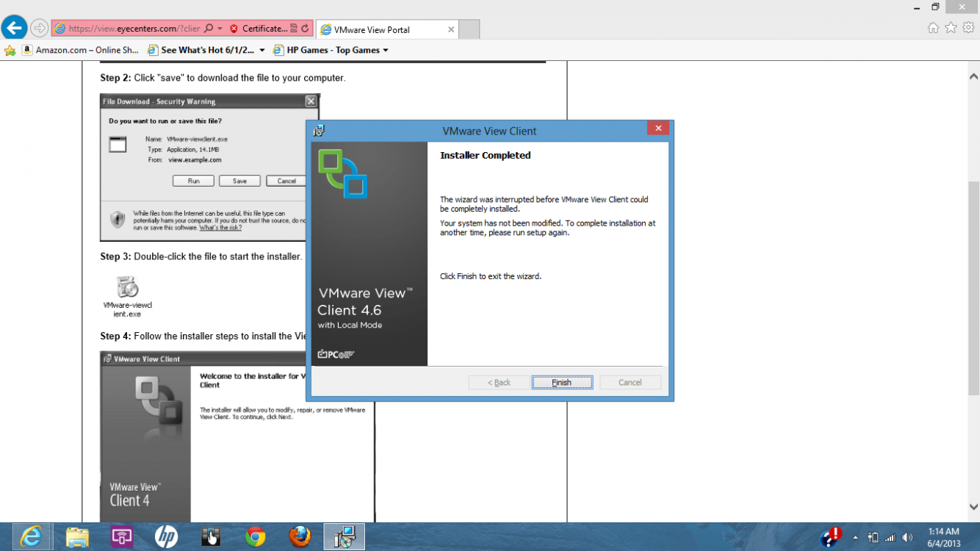The image size is (980, 551).
Task: Open the HP icon on the taskbar
Action: tap(166, 537)
